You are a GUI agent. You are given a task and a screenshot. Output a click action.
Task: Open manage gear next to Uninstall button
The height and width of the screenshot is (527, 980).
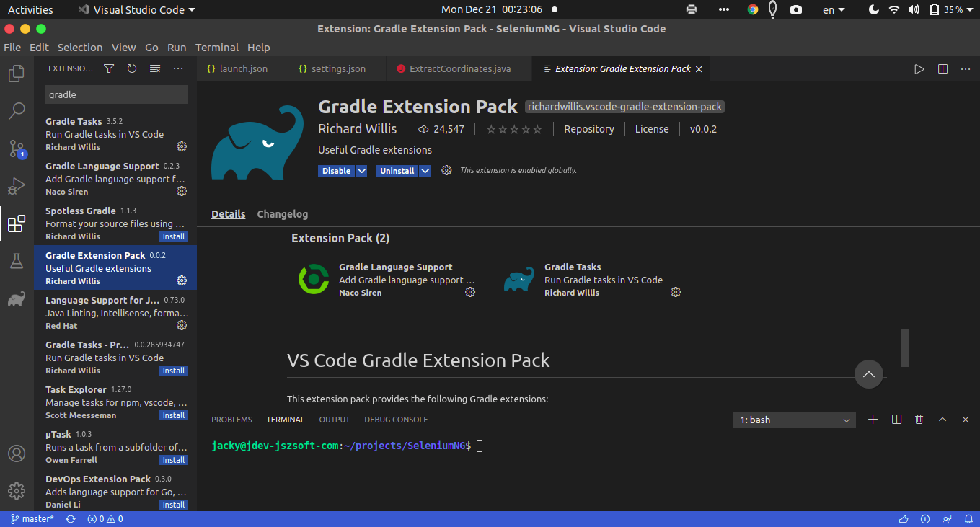point(446,170)
